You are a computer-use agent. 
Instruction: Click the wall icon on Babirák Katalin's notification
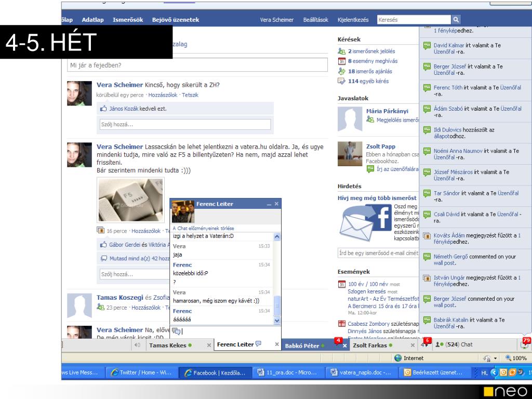(x=427, y=320)
